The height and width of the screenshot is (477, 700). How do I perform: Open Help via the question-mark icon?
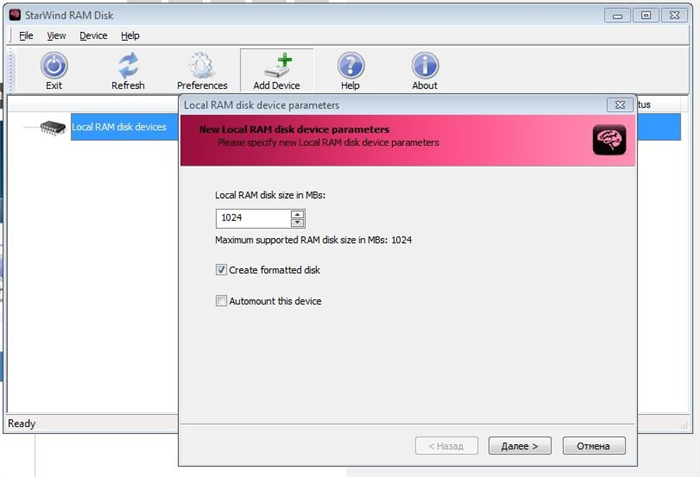click(351, 65)
